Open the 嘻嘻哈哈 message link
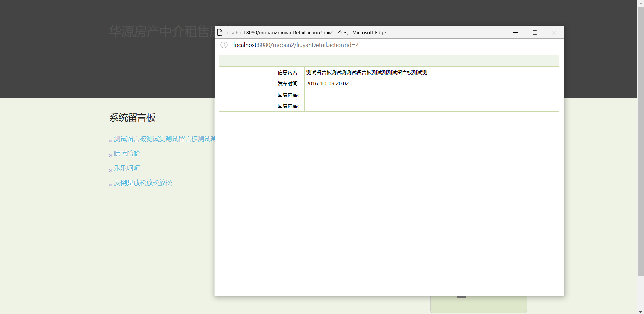This screenshot has width=644, height=314. (127, 153)
